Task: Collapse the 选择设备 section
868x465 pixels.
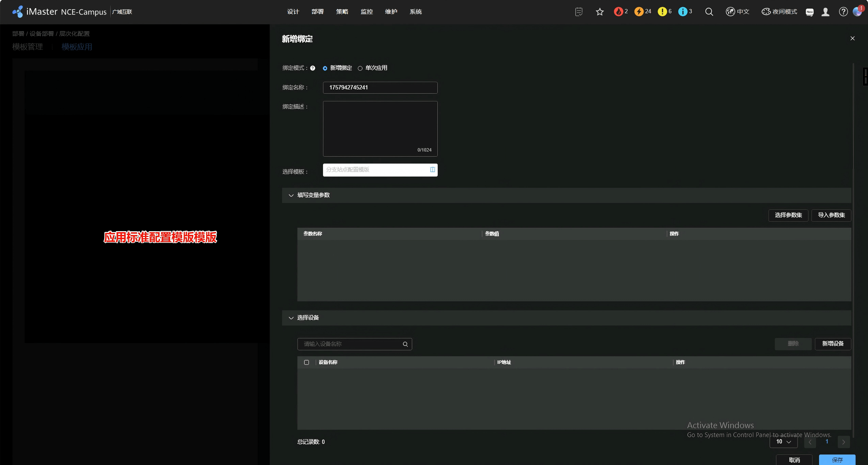Action: pyautogui.click(x=291, y=318)
